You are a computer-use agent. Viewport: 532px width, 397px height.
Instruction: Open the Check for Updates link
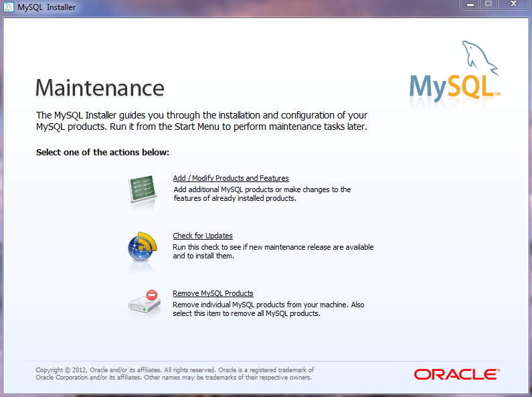[x=203, y=236]
